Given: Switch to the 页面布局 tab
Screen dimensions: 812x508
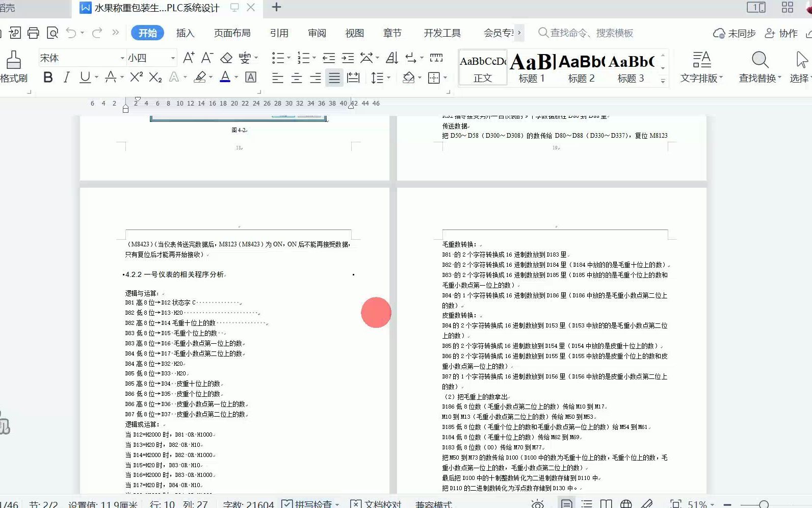Looking at the screenshot, I should 232,33.
